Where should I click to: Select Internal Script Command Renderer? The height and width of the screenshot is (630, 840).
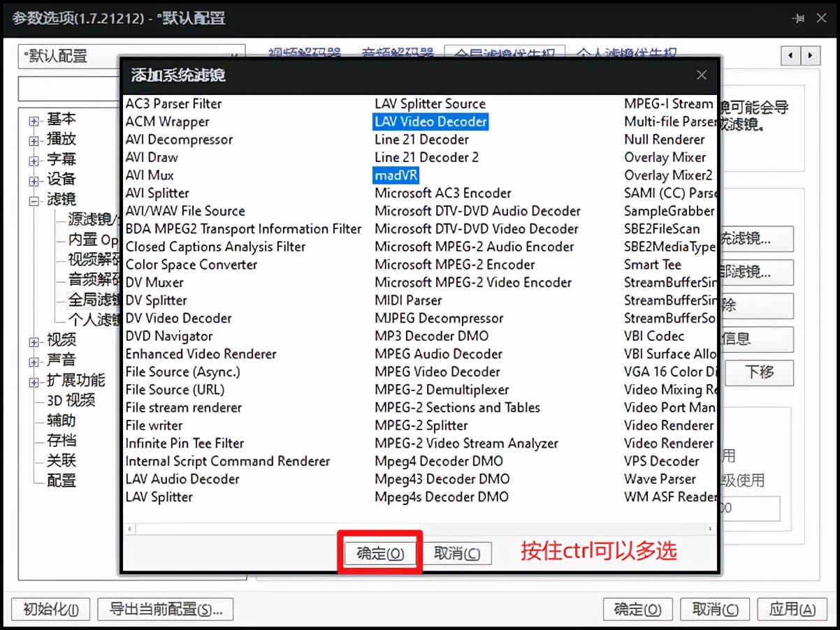[228, 461]
